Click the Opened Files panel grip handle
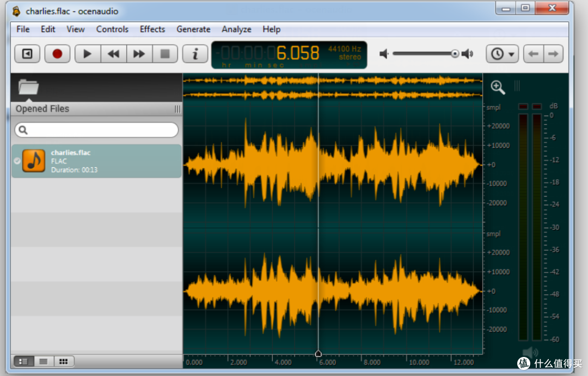 point(177,109)
